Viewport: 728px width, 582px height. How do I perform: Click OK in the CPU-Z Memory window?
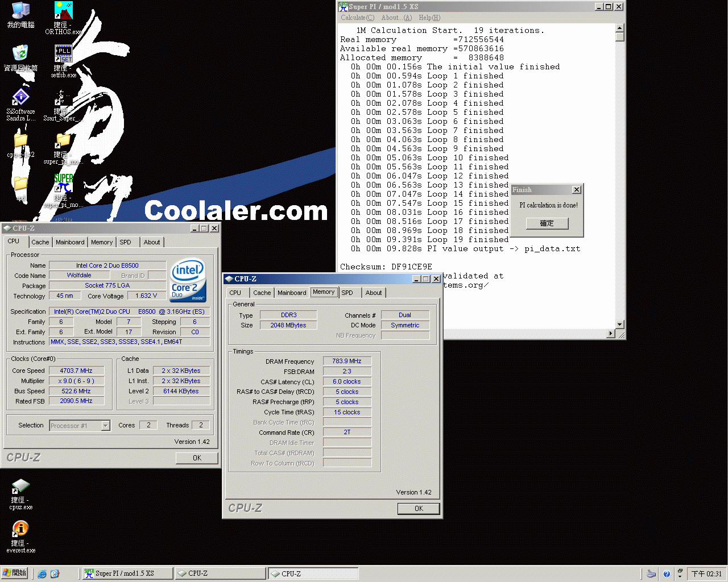[419, 509]
